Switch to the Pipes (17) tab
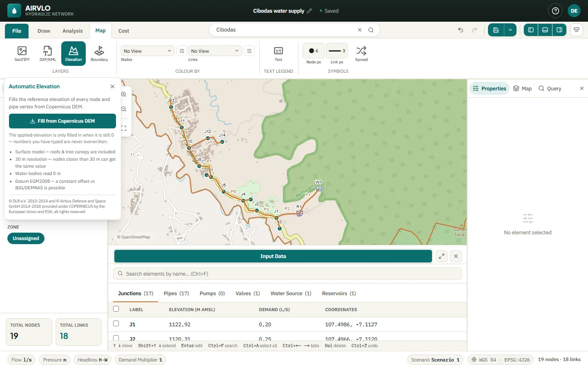 pyautogui.click(x=176, y=294)
